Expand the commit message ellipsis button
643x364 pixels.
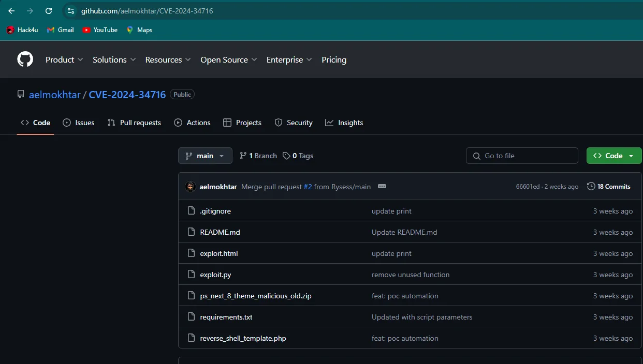tap(382, 187)
